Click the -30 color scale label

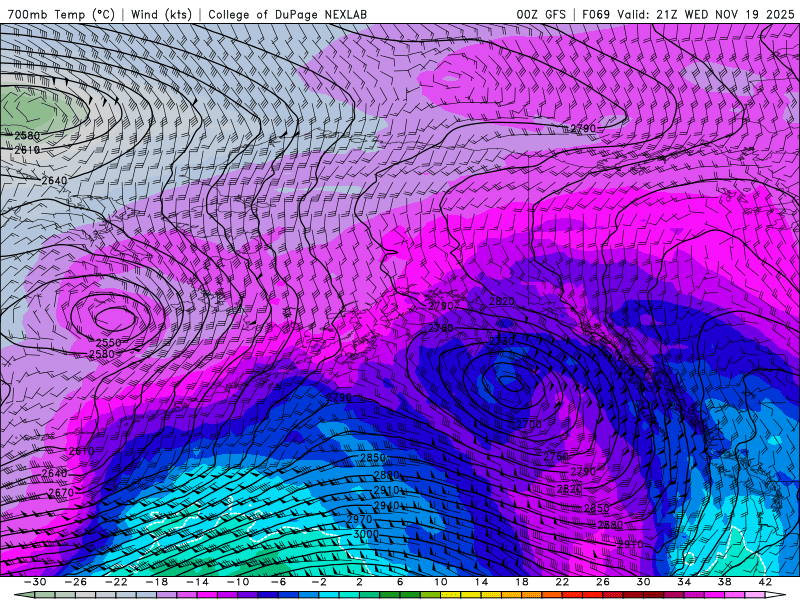[x=35, y=582]
